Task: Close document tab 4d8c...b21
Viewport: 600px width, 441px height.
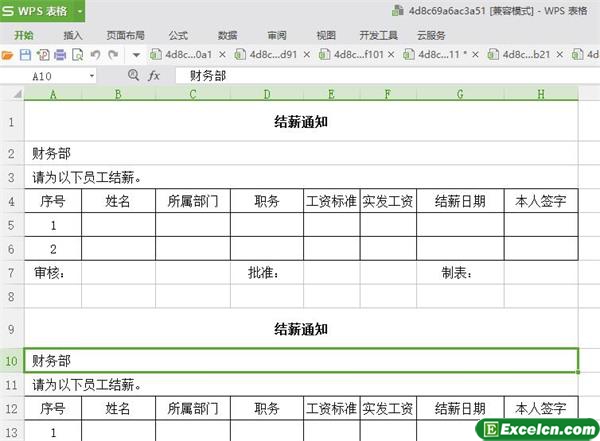Action: point(559,55)
